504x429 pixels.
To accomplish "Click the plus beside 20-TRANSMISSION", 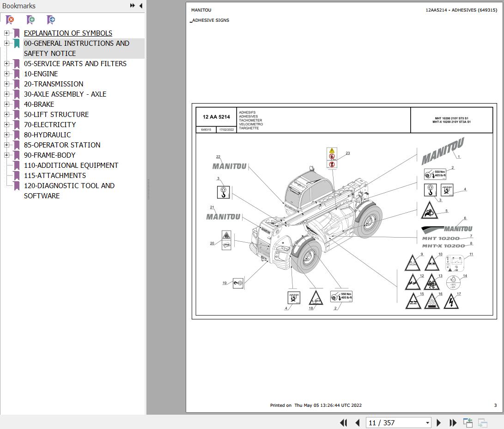I will point(6,84).
